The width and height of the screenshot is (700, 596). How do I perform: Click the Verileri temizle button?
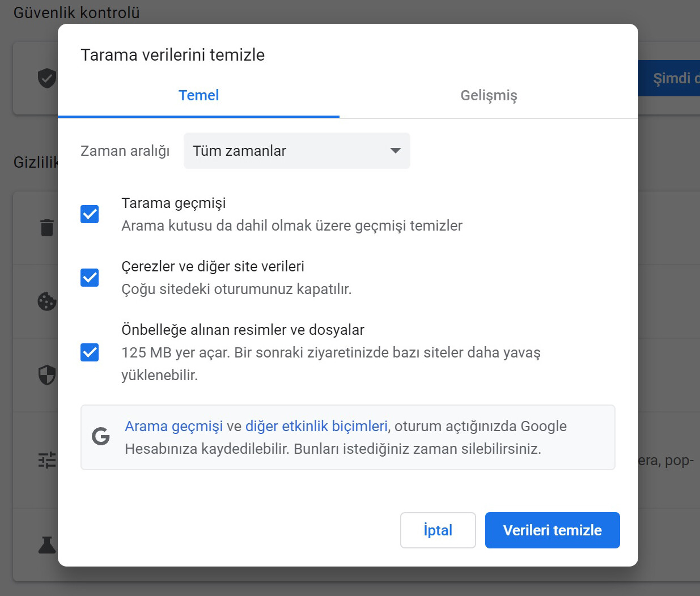coord(552,530)
